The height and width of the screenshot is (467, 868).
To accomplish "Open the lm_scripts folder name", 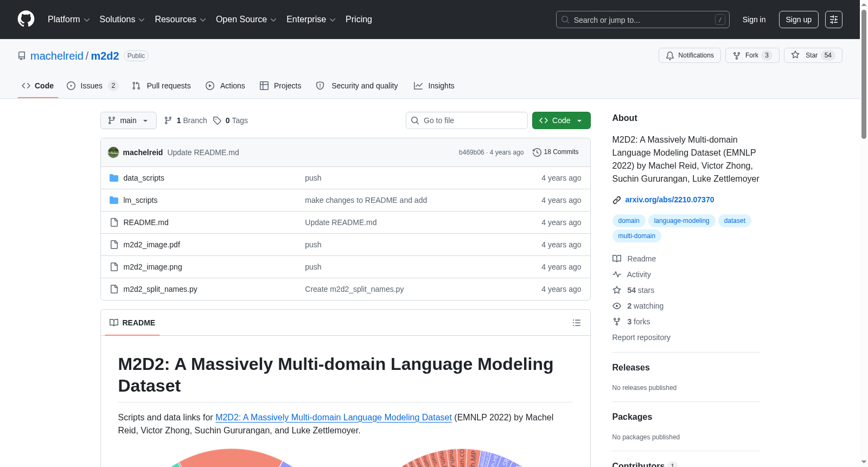I will coord(141,200).
